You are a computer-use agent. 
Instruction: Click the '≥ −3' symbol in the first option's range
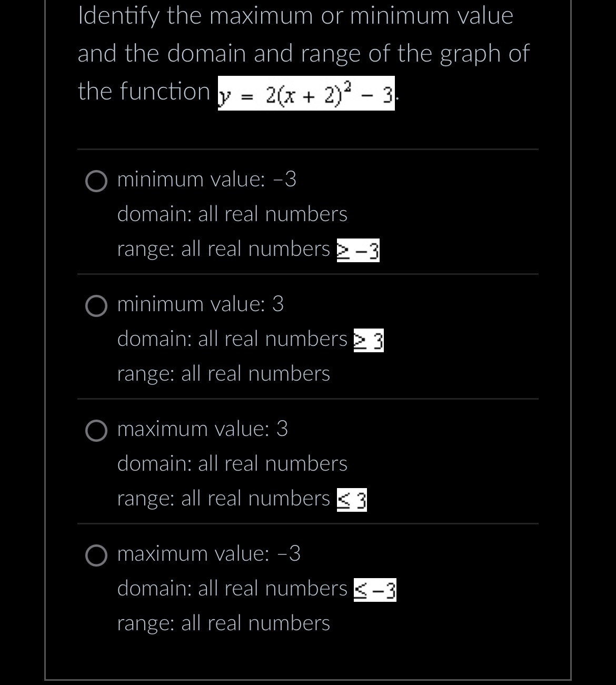pyautogui.click(x=358, y=251)
